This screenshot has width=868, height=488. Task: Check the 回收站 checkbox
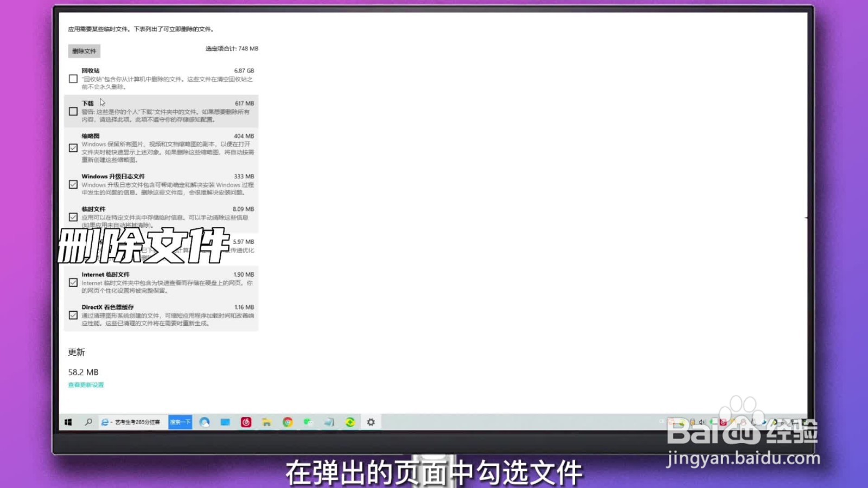tap(73, 79)
